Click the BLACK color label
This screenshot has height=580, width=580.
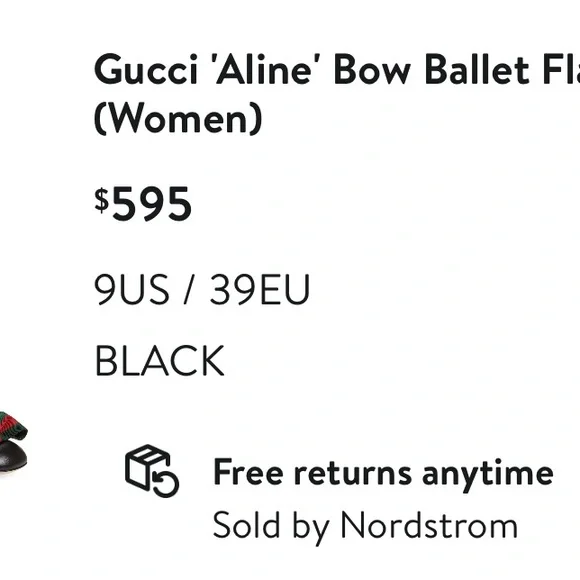[x=159, y=360]
